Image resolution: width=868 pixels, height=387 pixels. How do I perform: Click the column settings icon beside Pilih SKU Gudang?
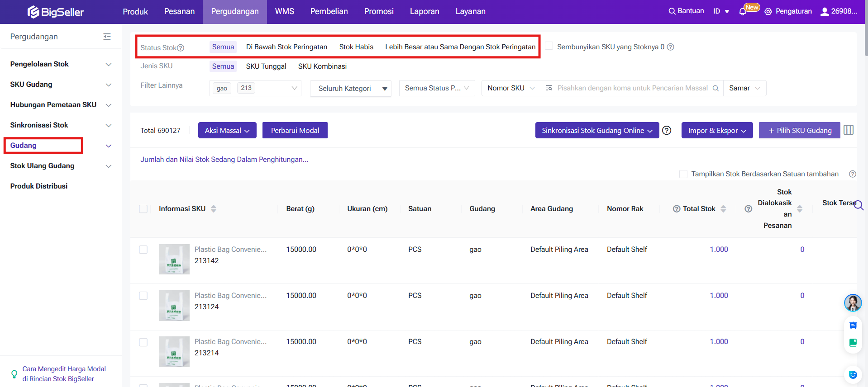(x=849, y=130)
